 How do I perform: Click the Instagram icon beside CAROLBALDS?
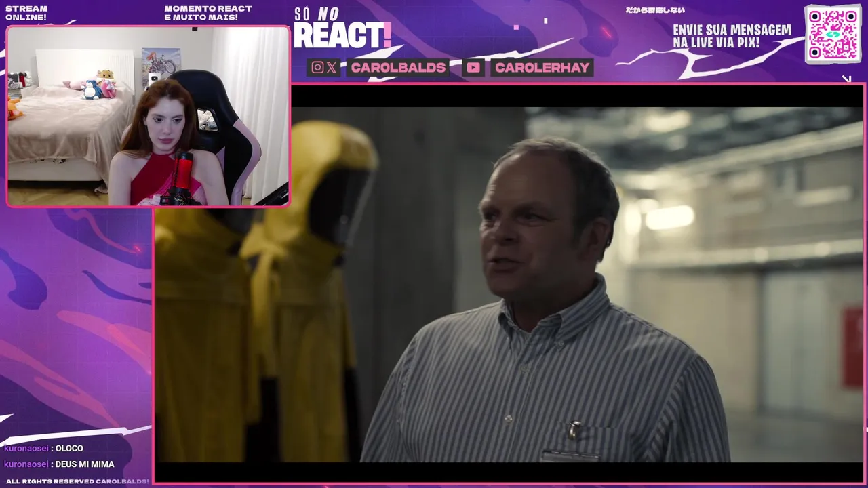coord(317,67)
